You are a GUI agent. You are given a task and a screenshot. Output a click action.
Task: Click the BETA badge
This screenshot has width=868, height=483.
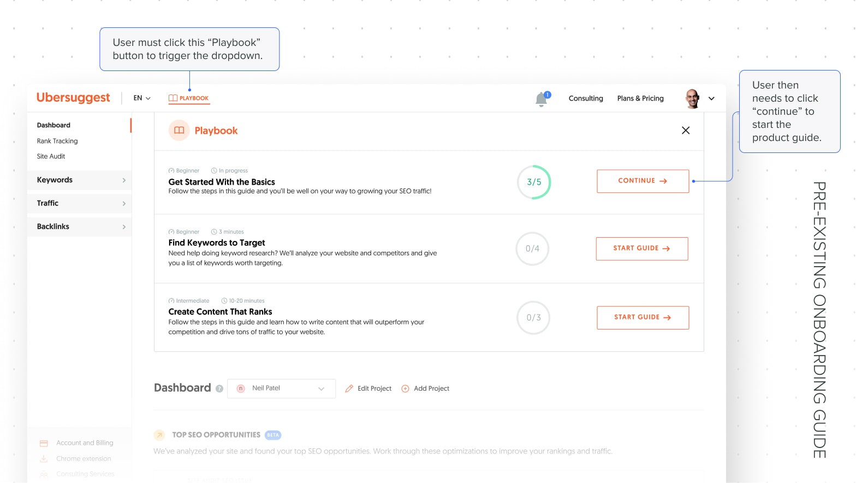[273, 435]
